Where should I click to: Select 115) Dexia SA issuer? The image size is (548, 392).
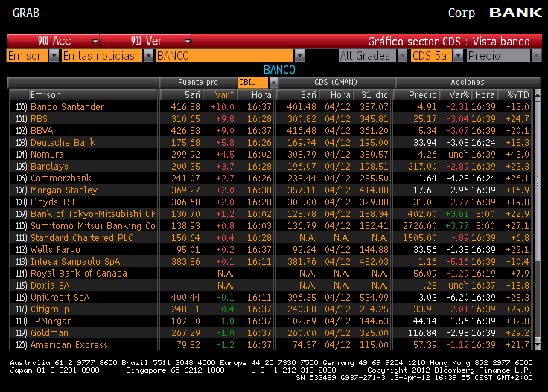pyautogui.click(x=50, y=285)
